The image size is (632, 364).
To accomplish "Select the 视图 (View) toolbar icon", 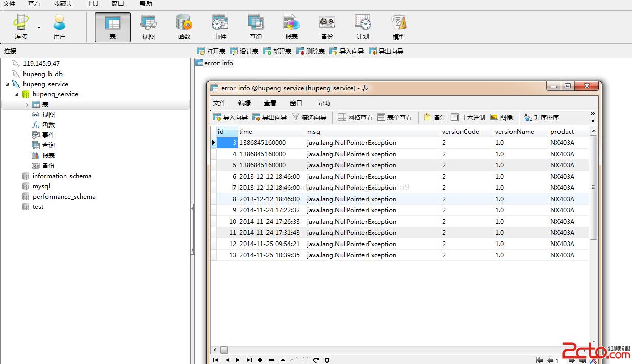I will [x=148, y=27].
